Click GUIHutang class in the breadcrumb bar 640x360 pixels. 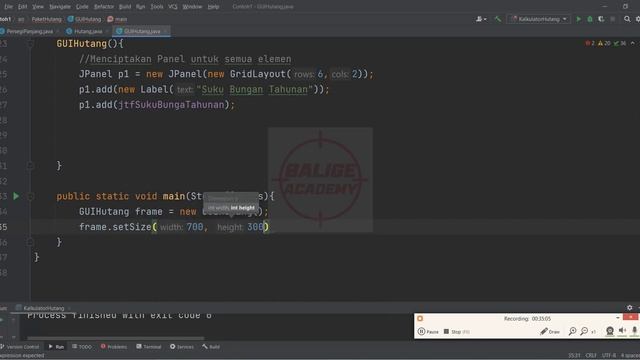pos(84,19)
